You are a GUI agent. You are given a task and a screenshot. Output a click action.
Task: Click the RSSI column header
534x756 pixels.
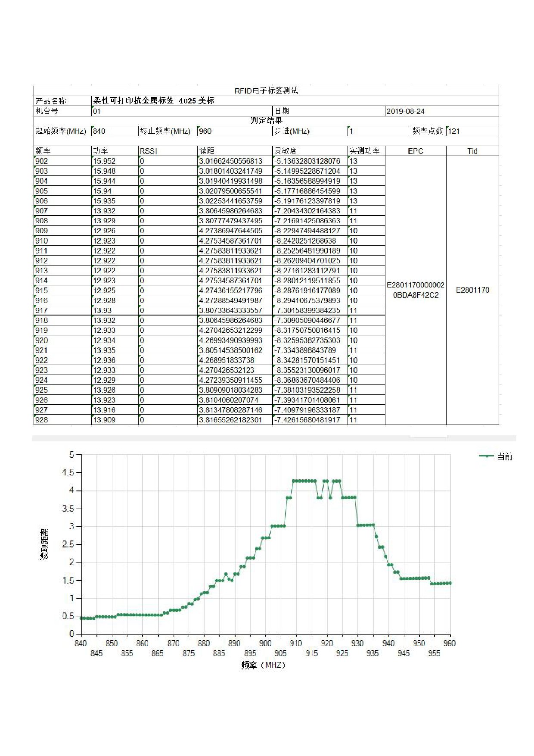pyautogui.click(x=149, y=151)
